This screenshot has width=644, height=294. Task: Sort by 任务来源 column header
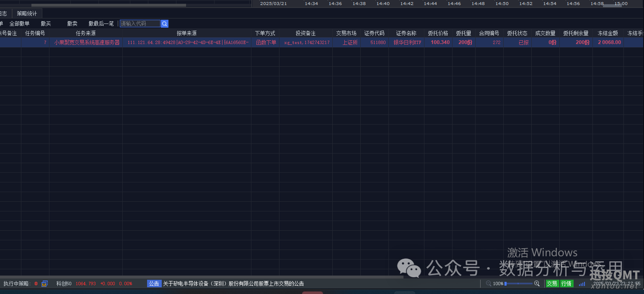point(86,33)
